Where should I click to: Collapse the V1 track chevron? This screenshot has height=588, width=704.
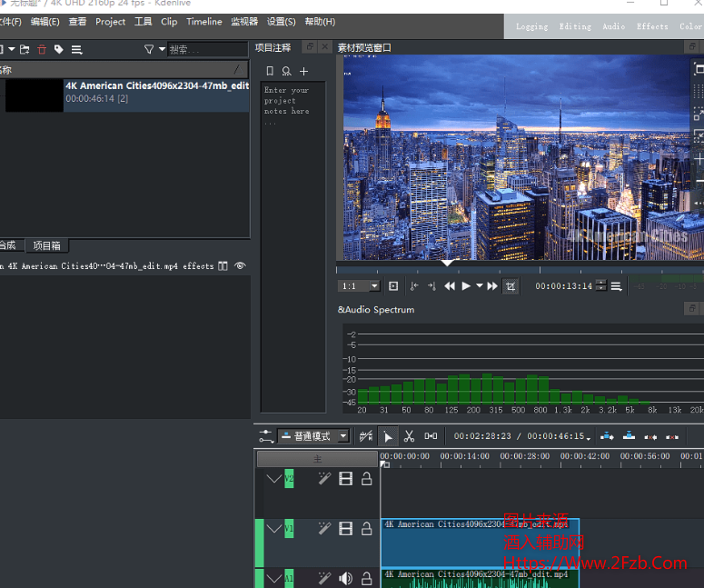(x=274, y=528)
